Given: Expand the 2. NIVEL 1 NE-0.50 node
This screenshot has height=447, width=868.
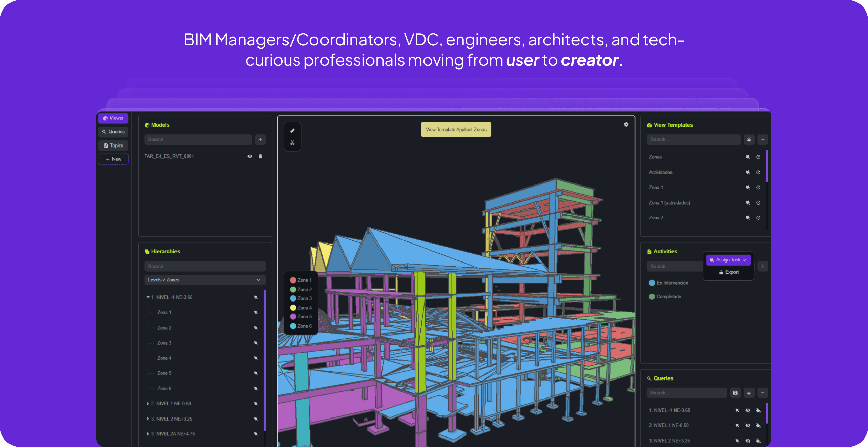Looking at the screenshot, I should (148, 404).
